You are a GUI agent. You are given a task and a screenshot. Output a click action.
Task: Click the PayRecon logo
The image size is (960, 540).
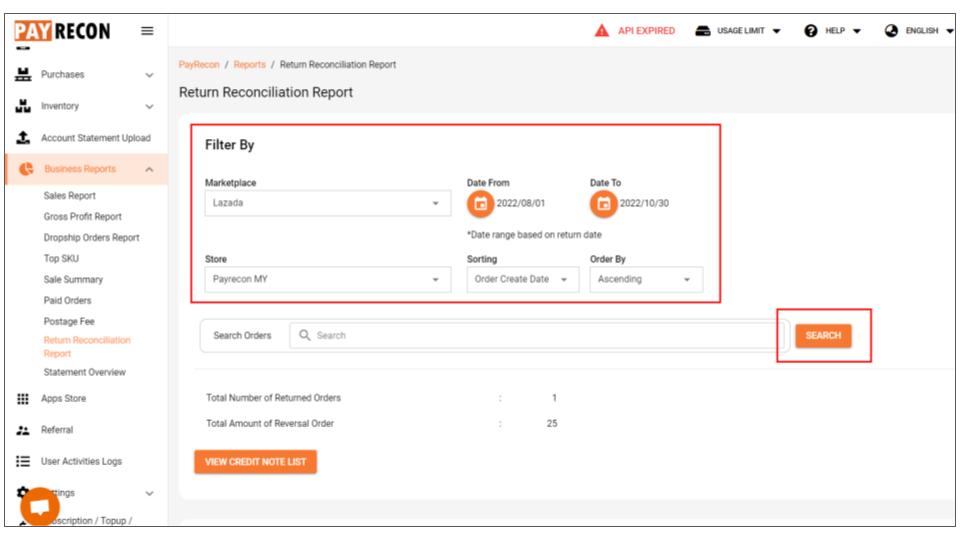pos(62,31)
